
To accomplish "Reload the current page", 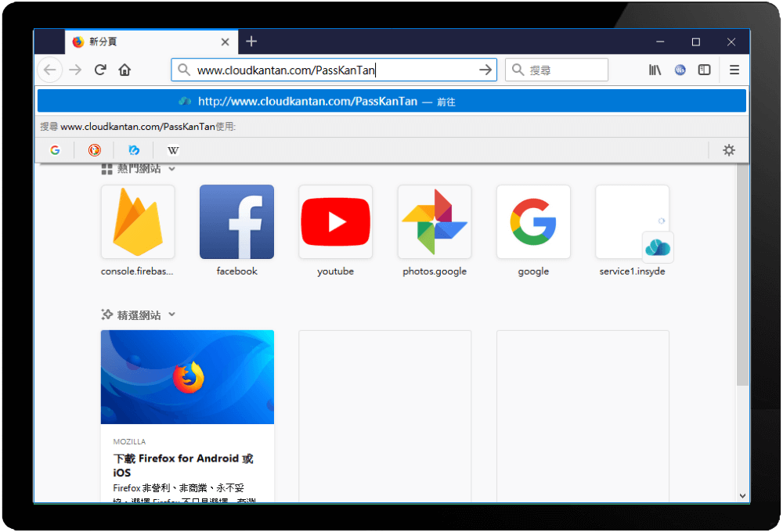I will click(x=100, y=70).
